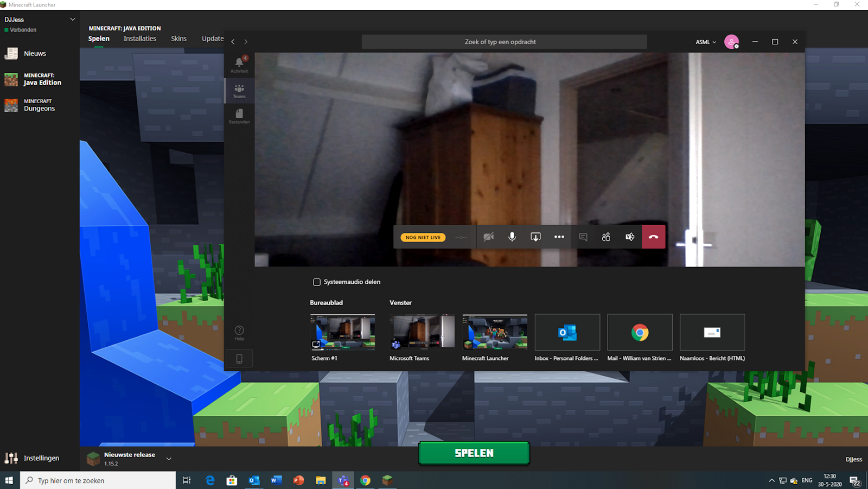Open the Windows Start menu
Image resolution: width=868 pixels, height=489 pixels.
9,480
